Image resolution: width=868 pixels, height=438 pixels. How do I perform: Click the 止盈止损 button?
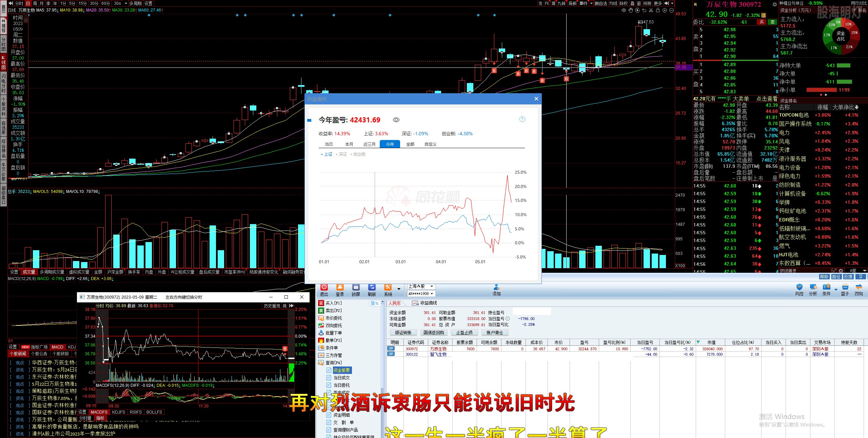tap(464, 333)
